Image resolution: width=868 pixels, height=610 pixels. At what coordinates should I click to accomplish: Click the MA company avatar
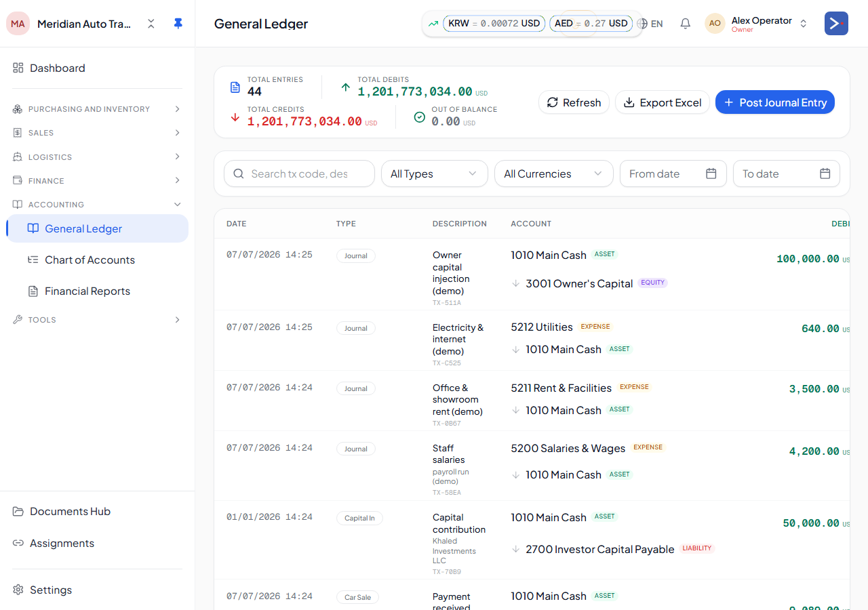18,24
